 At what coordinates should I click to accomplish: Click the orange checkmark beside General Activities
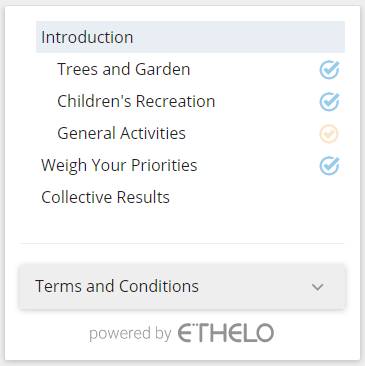(x=329, y=134)
